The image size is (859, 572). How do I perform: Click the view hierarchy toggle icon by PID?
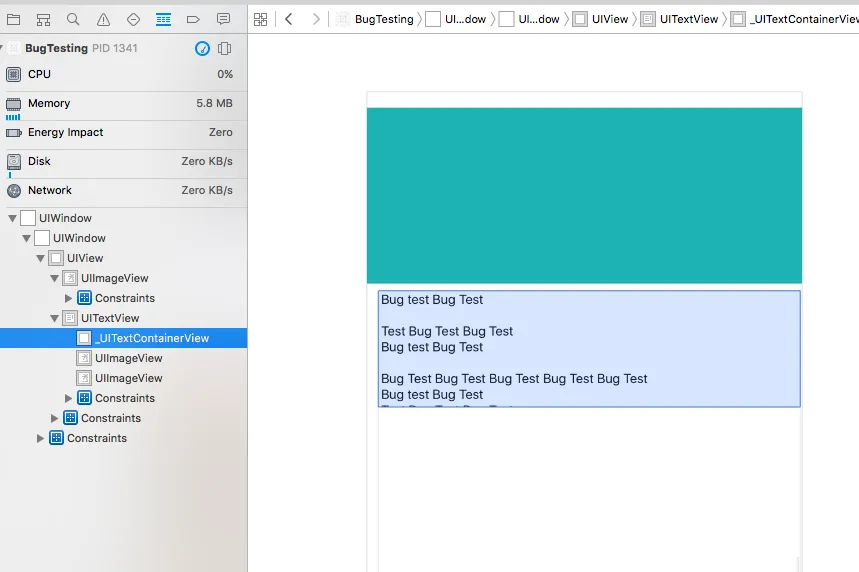(x=225, y=48)
